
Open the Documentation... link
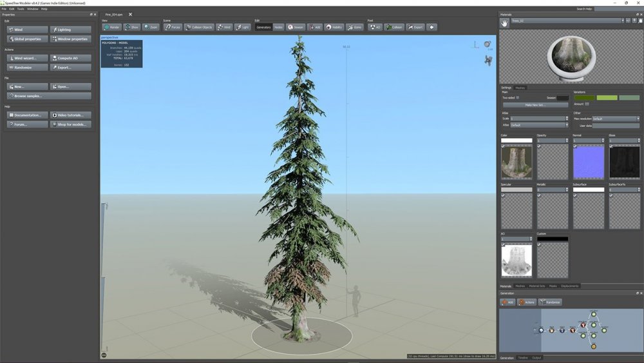point(28,115)
